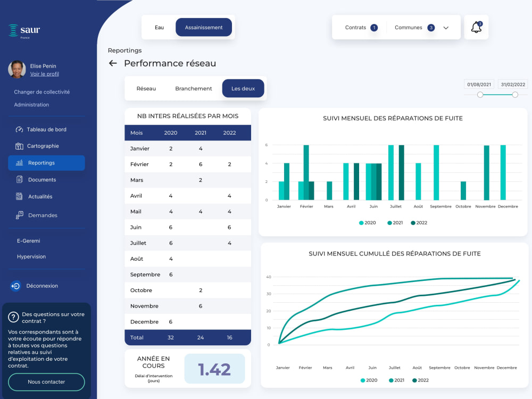The width and height of the screenshot is (532, 399).
Task: Select the Assainissement tab
Action: click(x=204, y=27)
